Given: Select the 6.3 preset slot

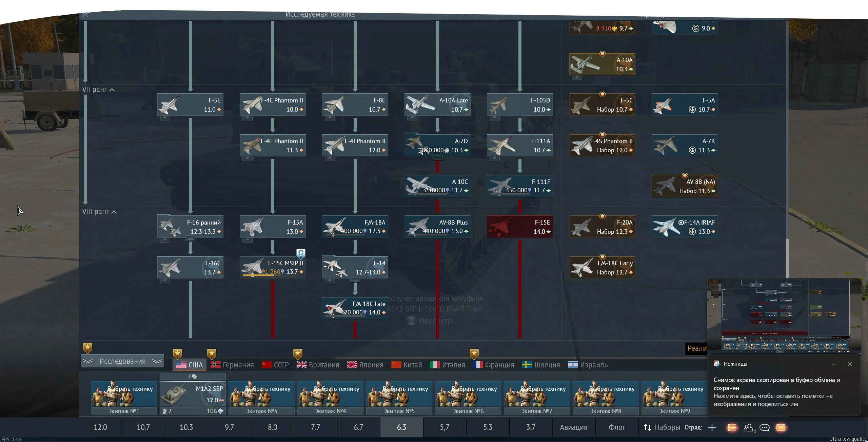Looking at the screenshot, I should pyautogui.click(x=401, y=427).
